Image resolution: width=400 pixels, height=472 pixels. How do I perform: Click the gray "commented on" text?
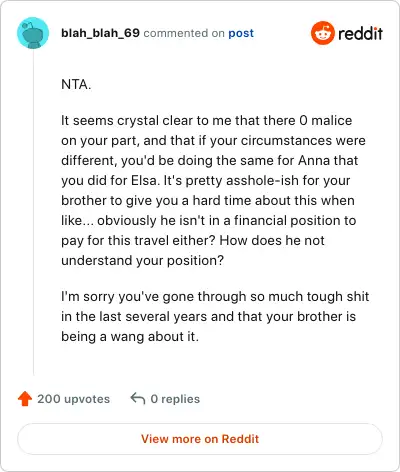(184, 33)
